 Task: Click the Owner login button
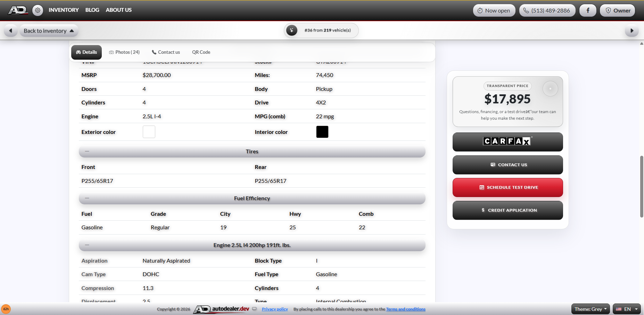pyautogui.click(x=618, y=10)
